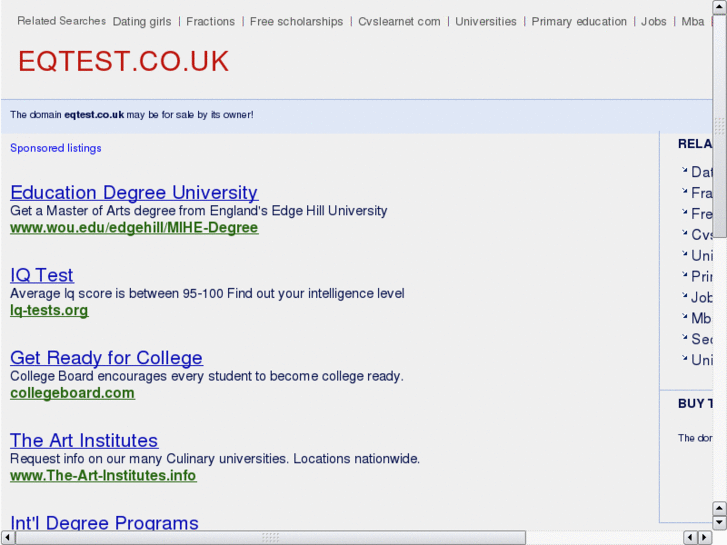Click the sidebar 'Dat' related link
Image resolution: width=727 pixels, height=545 pixels.
pos(701,172)
